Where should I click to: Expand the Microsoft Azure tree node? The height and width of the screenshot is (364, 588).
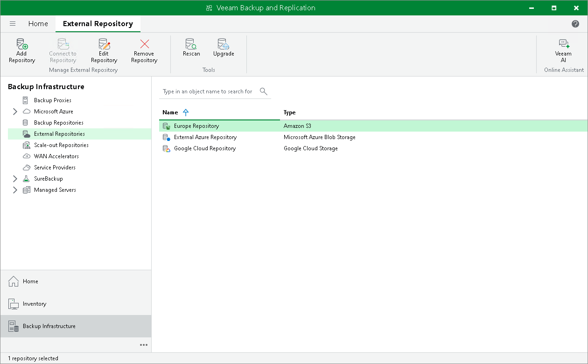point(15,112)
